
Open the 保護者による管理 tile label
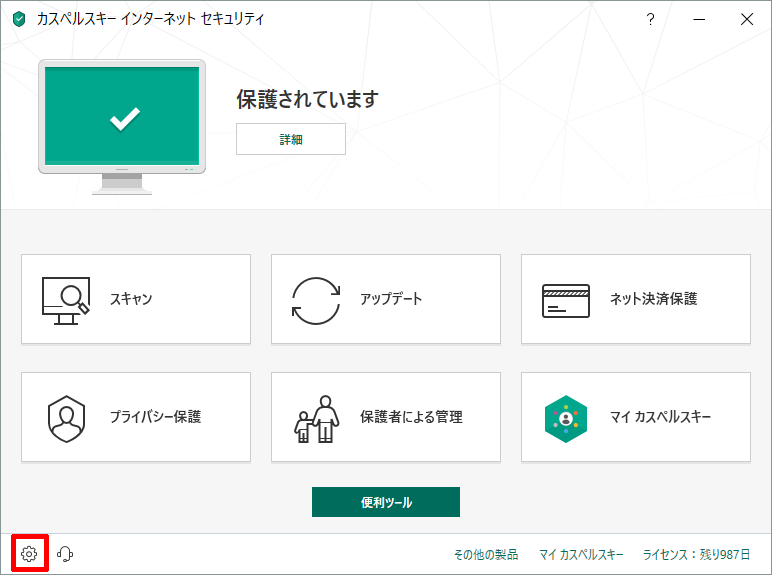411,417
